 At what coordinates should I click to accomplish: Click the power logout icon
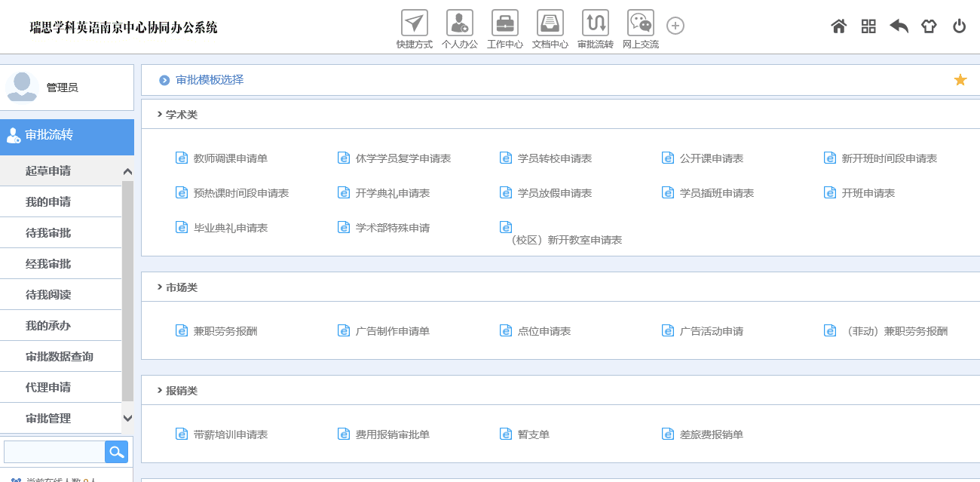pos(959,26)
